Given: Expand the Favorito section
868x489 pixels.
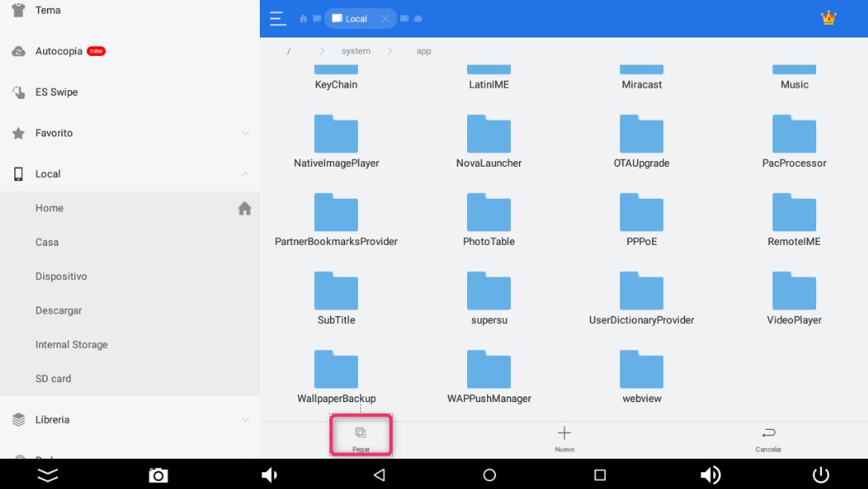Looking at the screenshot, I should coord(245,133).
